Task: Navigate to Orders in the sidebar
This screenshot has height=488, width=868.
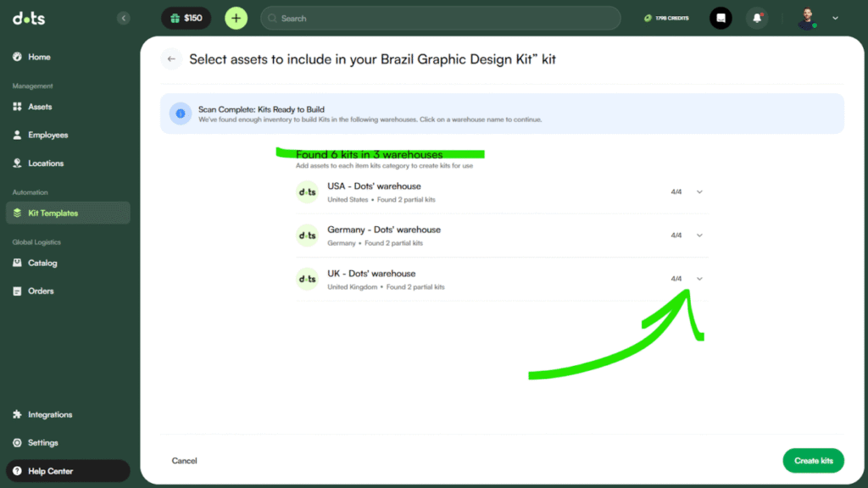Action: coord(41,291)
